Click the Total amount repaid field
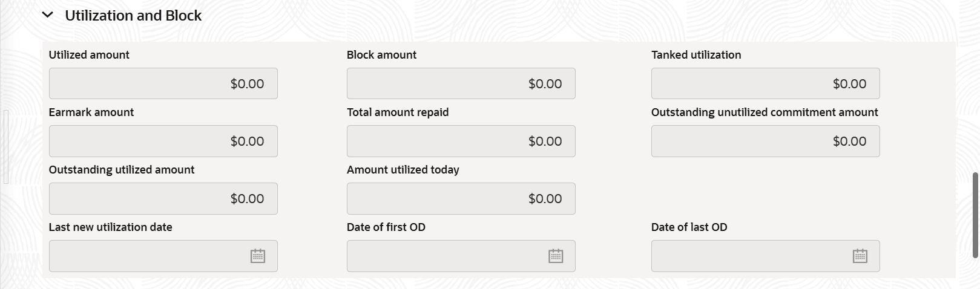 [461, 141]
